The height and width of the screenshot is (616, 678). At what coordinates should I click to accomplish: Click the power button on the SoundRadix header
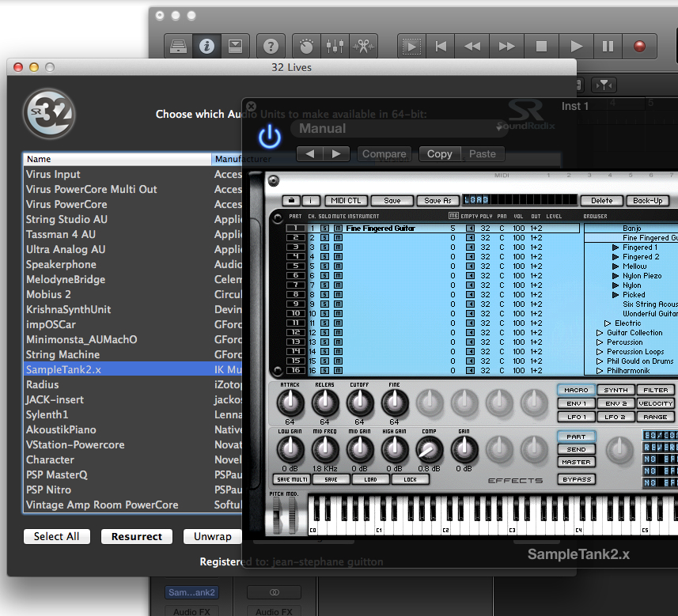click(x=269, y=136)
